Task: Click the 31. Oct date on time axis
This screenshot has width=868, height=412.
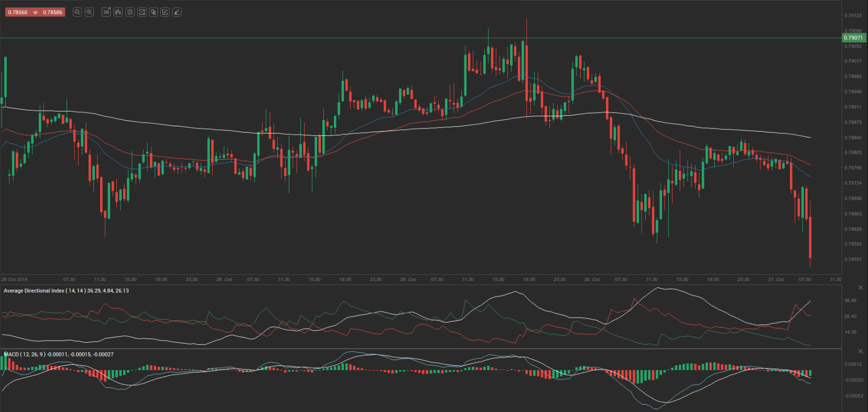Action: [776, 279]
